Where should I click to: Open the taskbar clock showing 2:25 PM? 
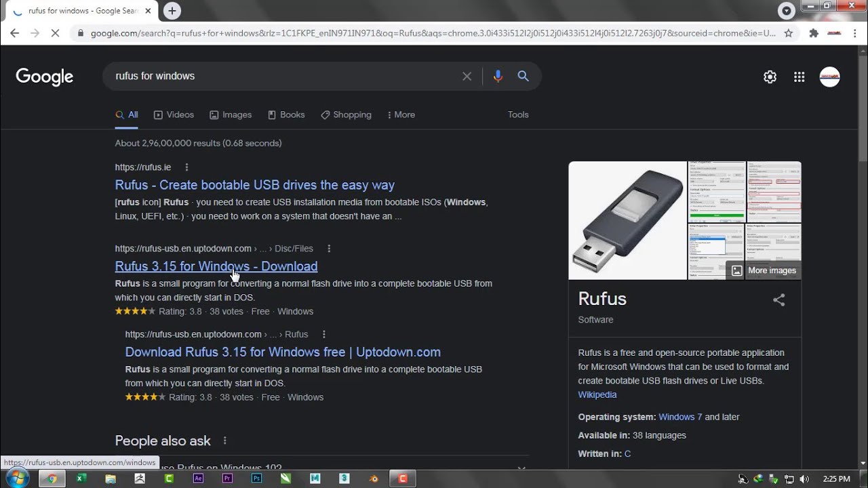(x=836, y=479)
